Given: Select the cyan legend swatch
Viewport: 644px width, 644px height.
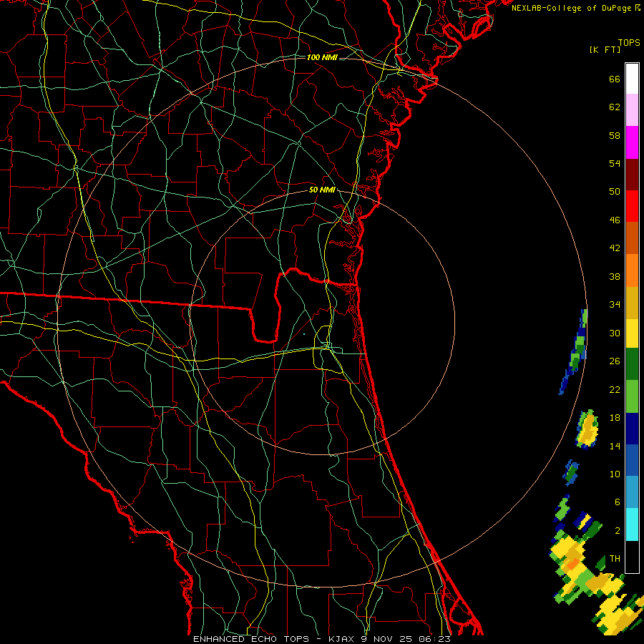Looking at the screenshot, I should pyautogui.click(x=632, y=525).
